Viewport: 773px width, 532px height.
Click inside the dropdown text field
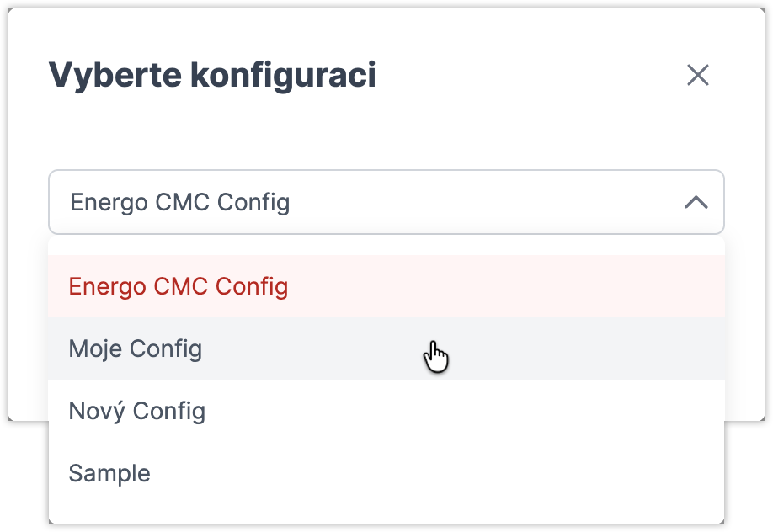(x=253, y=202)
